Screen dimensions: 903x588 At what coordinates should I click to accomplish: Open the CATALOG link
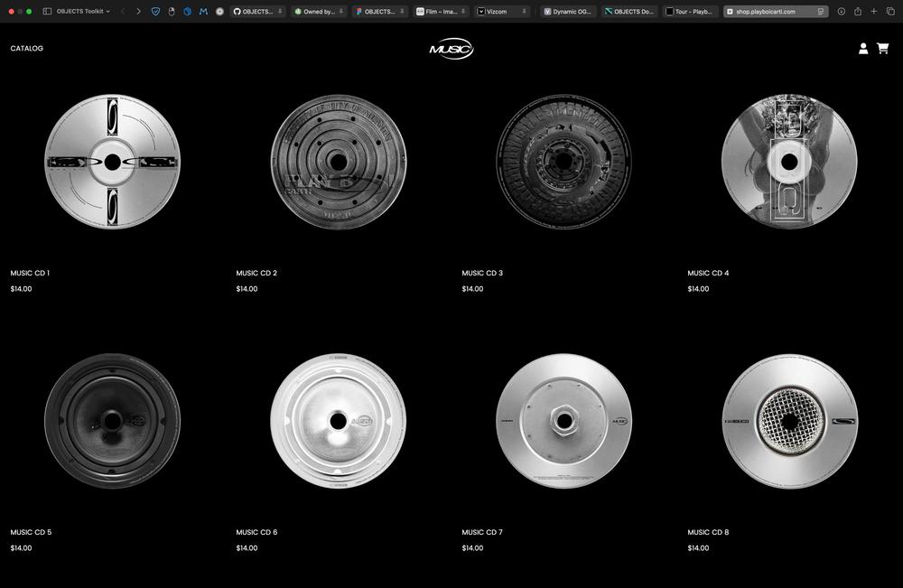(27, 49)
